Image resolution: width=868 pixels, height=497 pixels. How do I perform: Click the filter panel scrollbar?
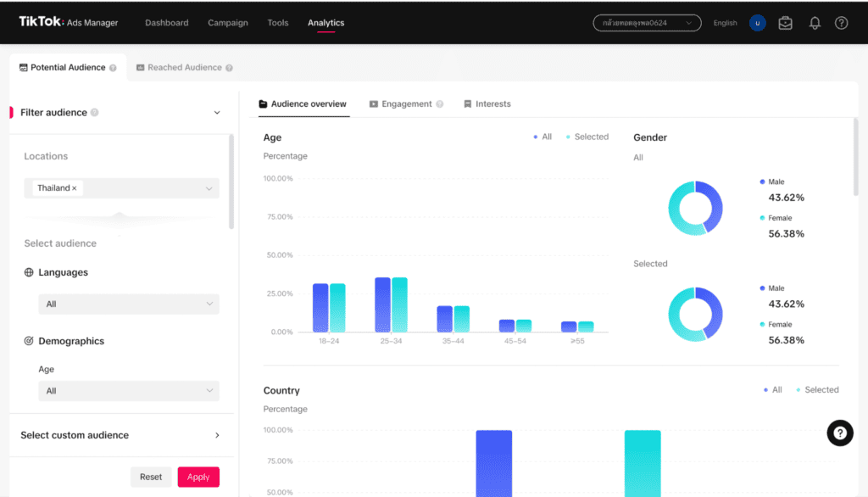coord(231,181)
